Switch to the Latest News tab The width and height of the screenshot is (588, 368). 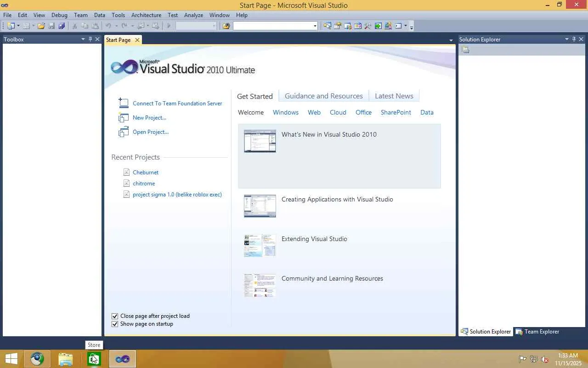(x=394, y=96)
